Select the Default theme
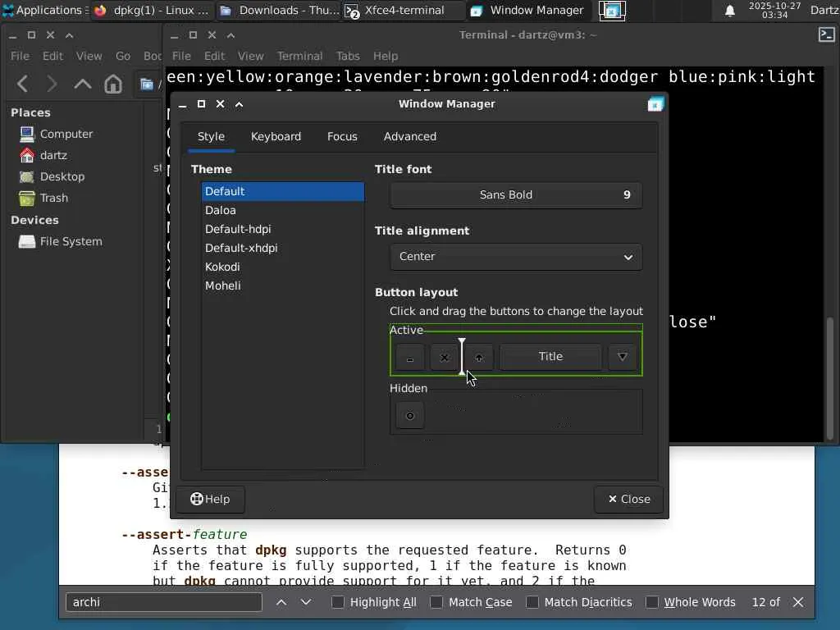 pyautogui.click(x=283, y=191)
